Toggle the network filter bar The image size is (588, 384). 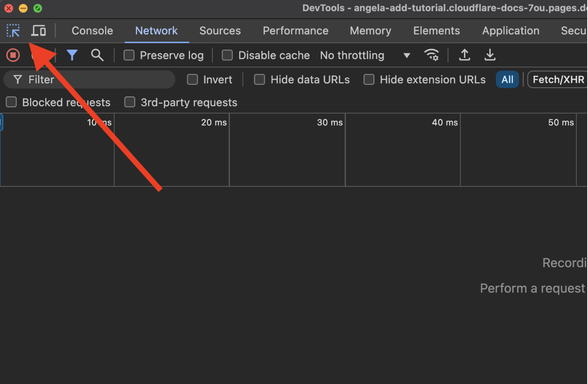point(72,55)
